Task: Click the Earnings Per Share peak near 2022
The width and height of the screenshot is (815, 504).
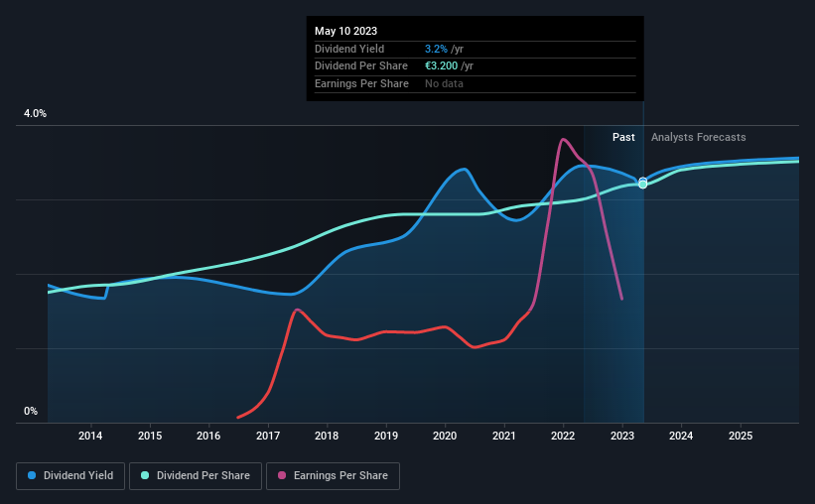Action: point(563,139)
